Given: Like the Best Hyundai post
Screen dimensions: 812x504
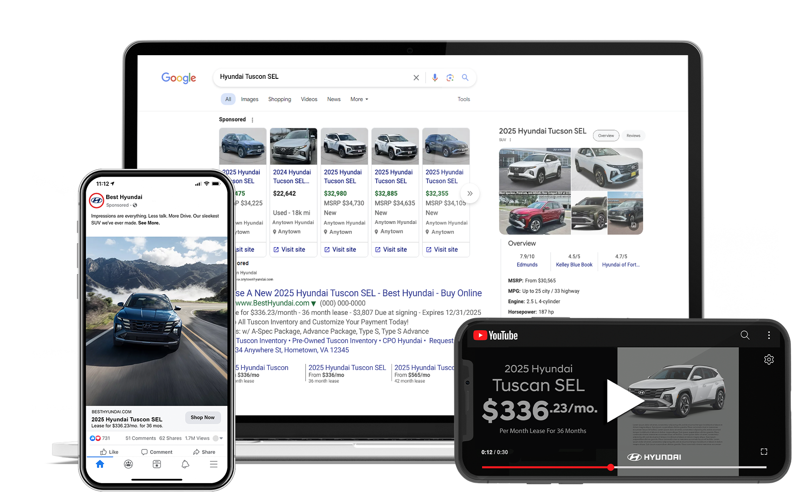Looking at the screenshot, I should 109,452.
